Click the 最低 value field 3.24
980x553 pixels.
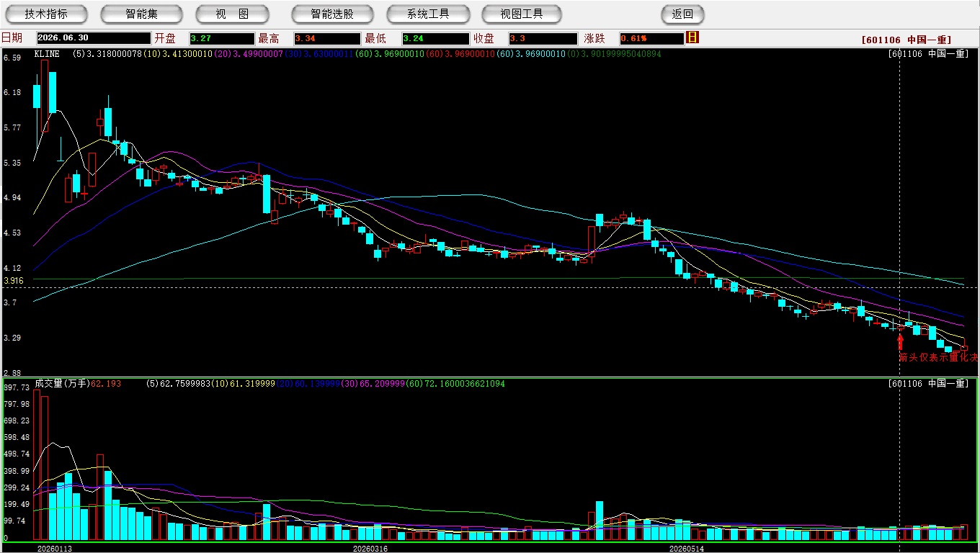[436, 38]
